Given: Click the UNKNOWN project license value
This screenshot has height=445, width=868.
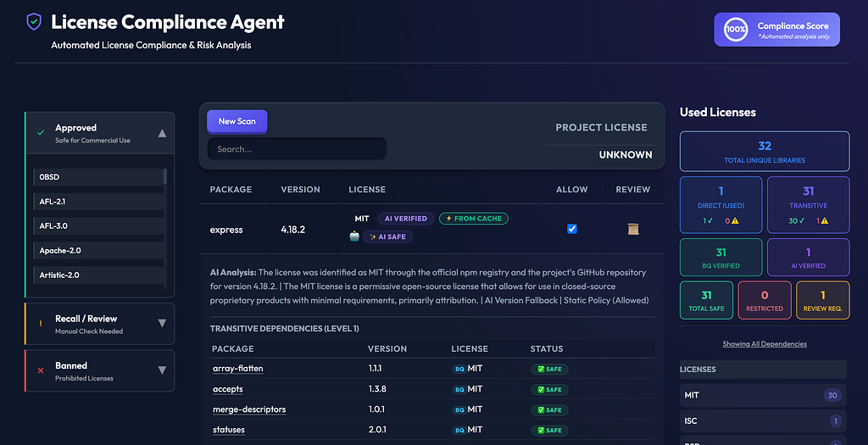Looking at the screenshot, I should (x=625, y=155).
